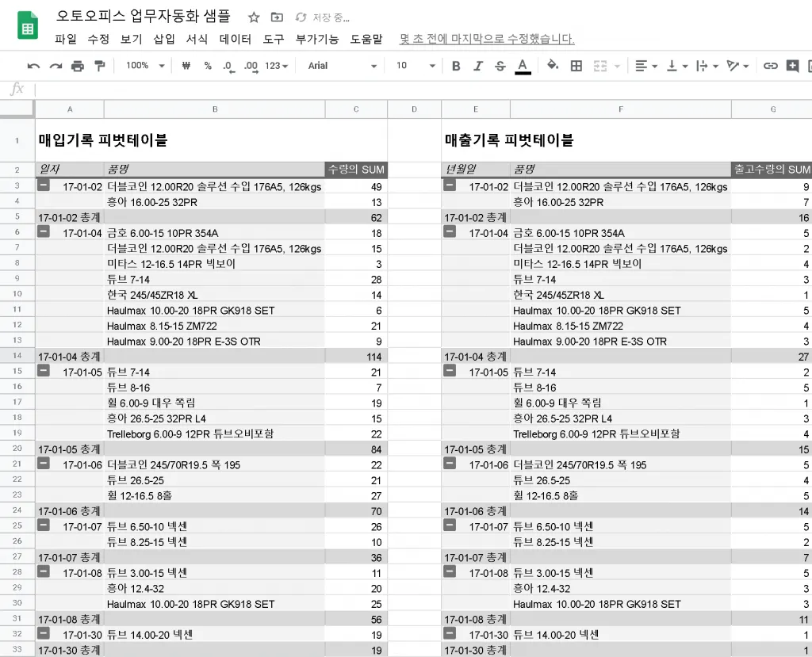This screenshot has width=812, height=657.
Task: Open the 수정 menu
Action: [x=98, y=39]
